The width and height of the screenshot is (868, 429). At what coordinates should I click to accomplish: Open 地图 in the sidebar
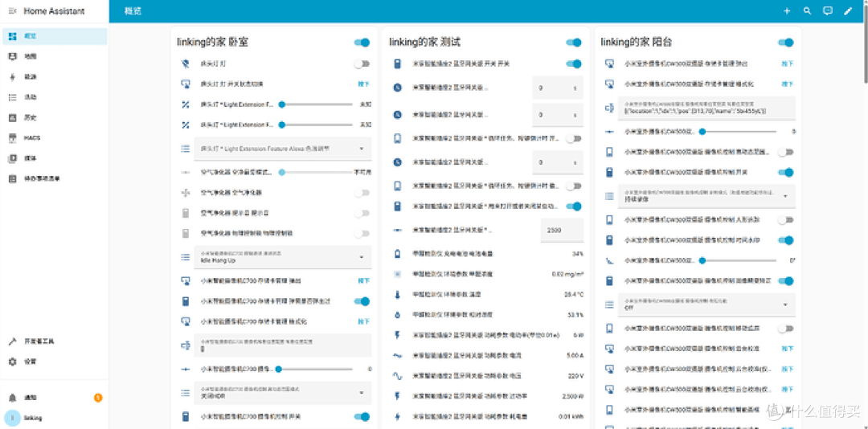(x=55, y=56)
